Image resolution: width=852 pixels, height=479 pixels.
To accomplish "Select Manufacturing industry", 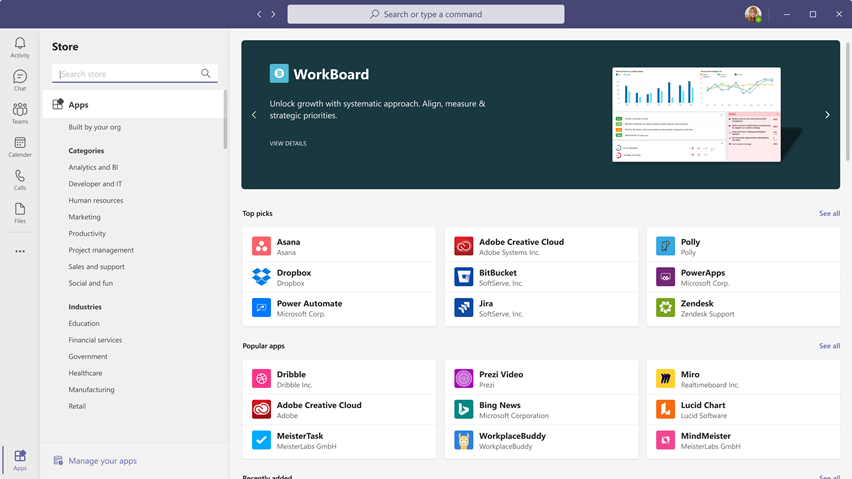I will [91, 389].
